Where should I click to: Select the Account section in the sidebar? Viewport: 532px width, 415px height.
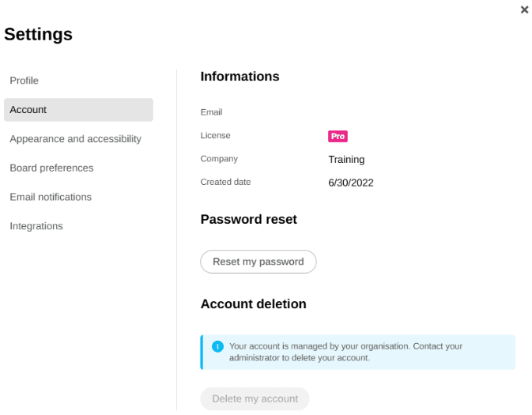pyautogui.click(x=78, y=110)
